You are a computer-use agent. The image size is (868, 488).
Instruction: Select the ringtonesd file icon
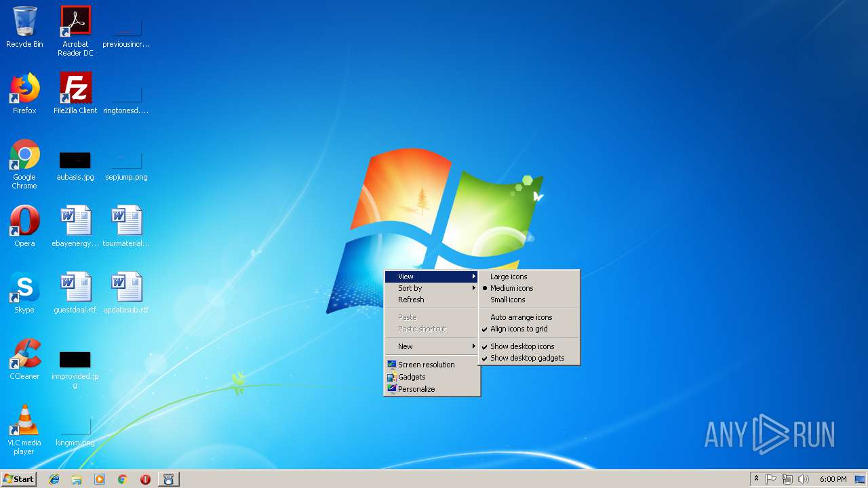[126, 98]
